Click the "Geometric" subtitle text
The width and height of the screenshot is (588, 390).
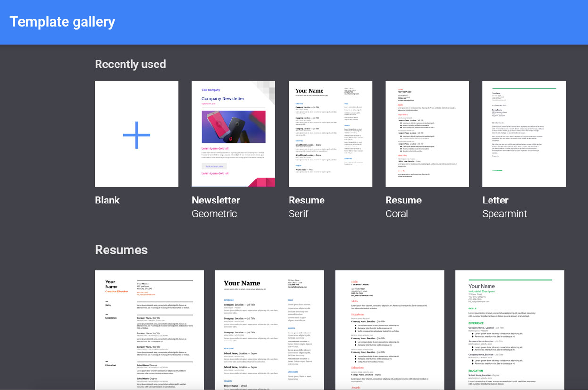coord(214,213)
